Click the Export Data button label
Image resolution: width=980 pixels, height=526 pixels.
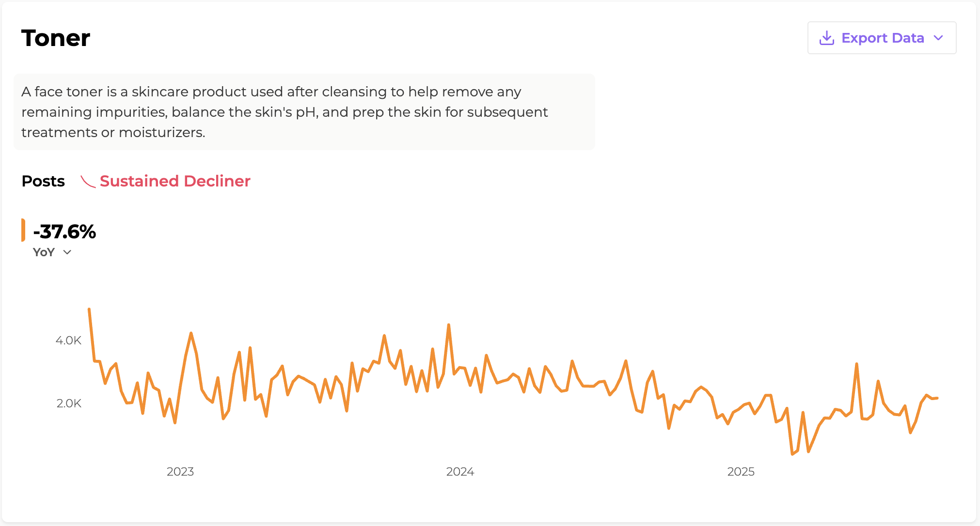point(883,38)
